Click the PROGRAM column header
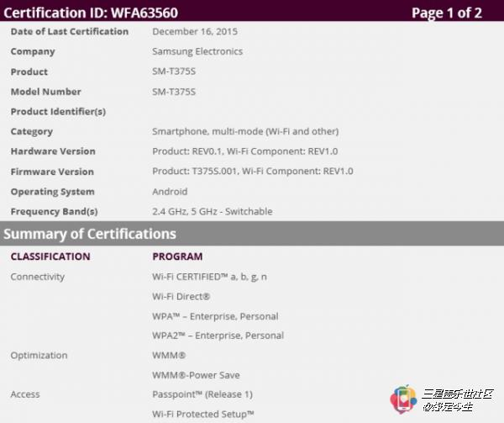The image size is (504, 423). pos(177,256)
